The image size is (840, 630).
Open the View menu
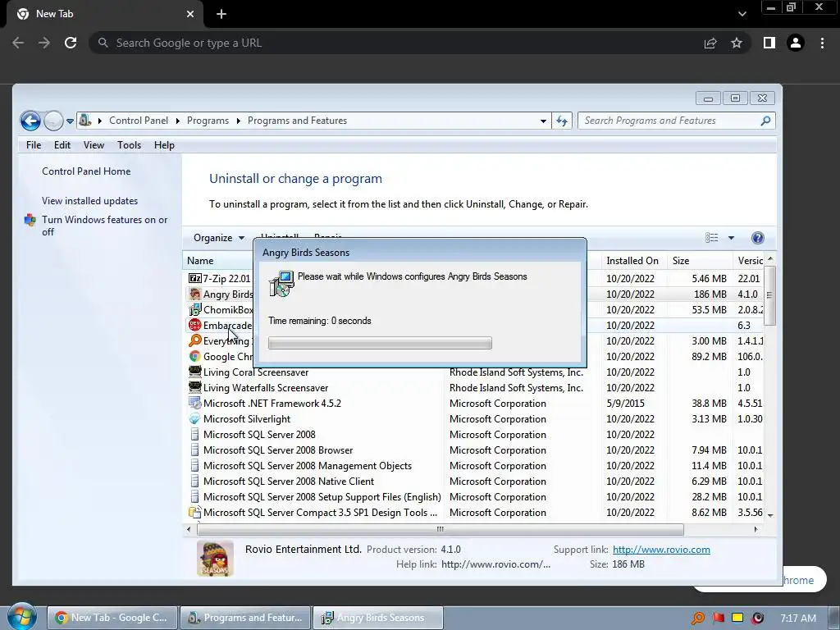[94, 145]
